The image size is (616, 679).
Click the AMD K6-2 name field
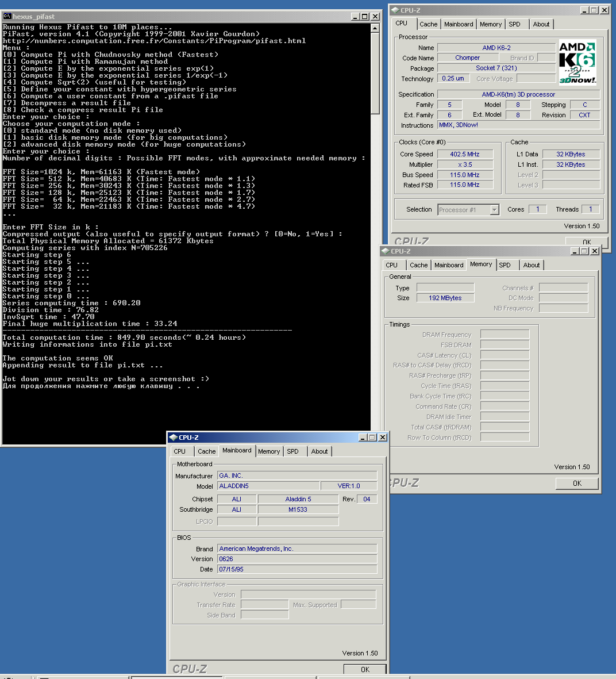[x=496, y=48]
